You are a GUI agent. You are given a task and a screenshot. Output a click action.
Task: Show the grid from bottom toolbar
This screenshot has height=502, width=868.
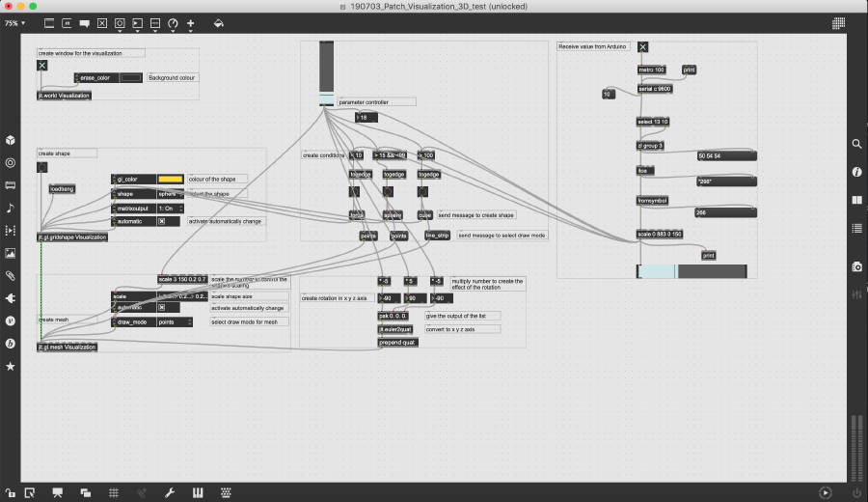pyautogui.click(x=113, y=492)
